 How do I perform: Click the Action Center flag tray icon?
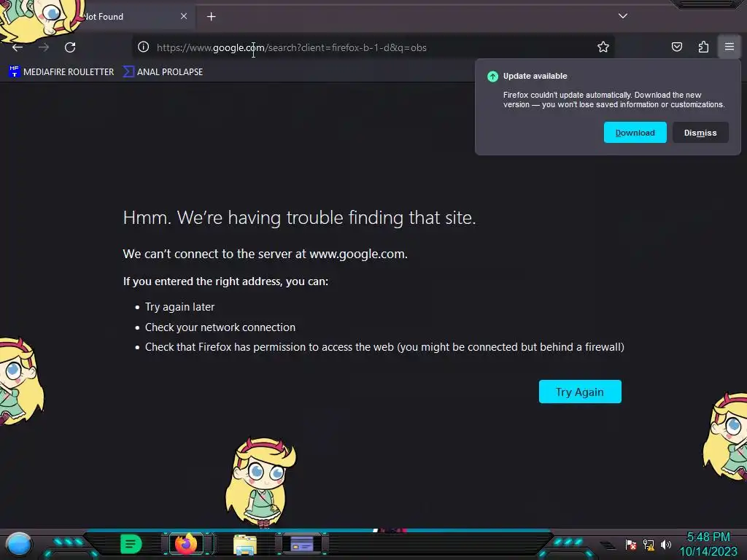tap(631, 544)
